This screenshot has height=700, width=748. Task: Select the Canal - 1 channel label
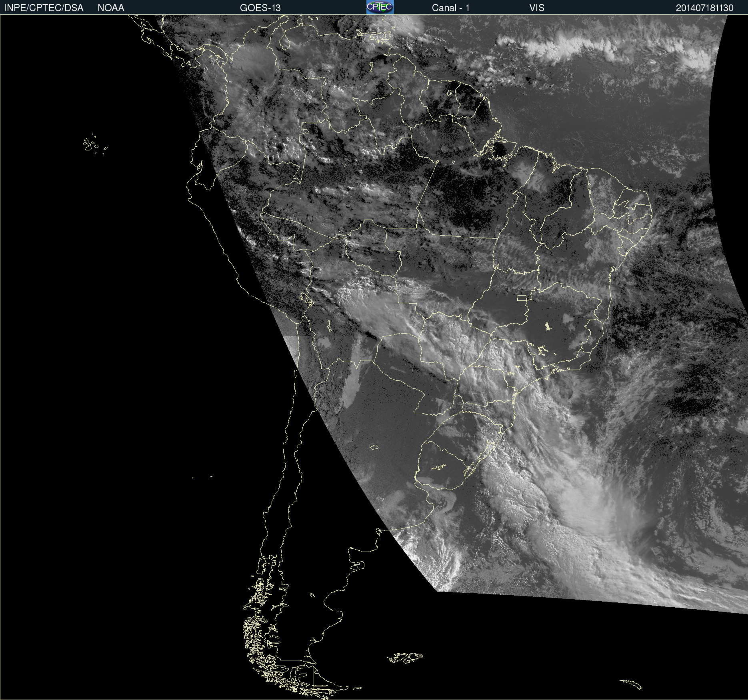(x=450, y=8)
